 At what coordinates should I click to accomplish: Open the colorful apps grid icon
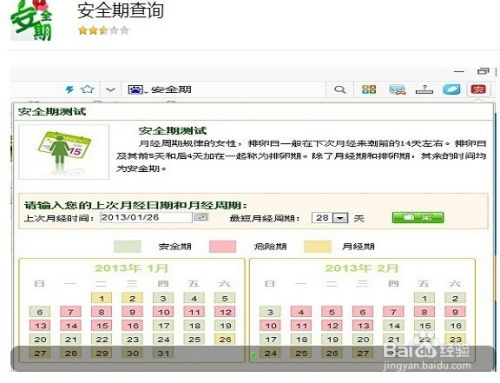coord(369,89)
